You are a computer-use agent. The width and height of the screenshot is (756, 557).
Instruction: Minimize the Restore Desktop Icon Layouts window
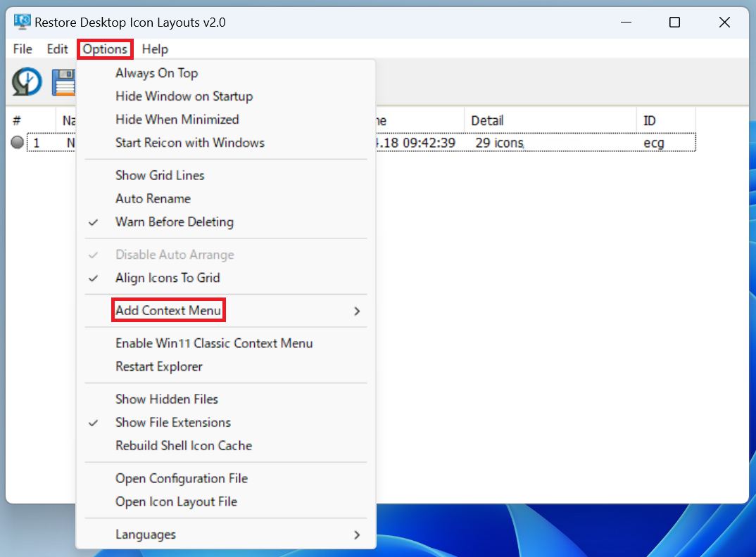pos(626,23)
